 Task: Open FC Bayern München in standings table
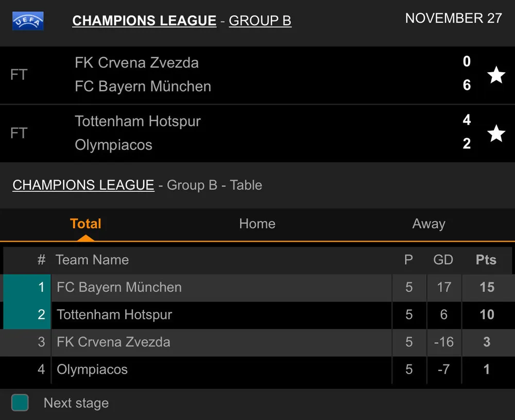pos(119,287)
